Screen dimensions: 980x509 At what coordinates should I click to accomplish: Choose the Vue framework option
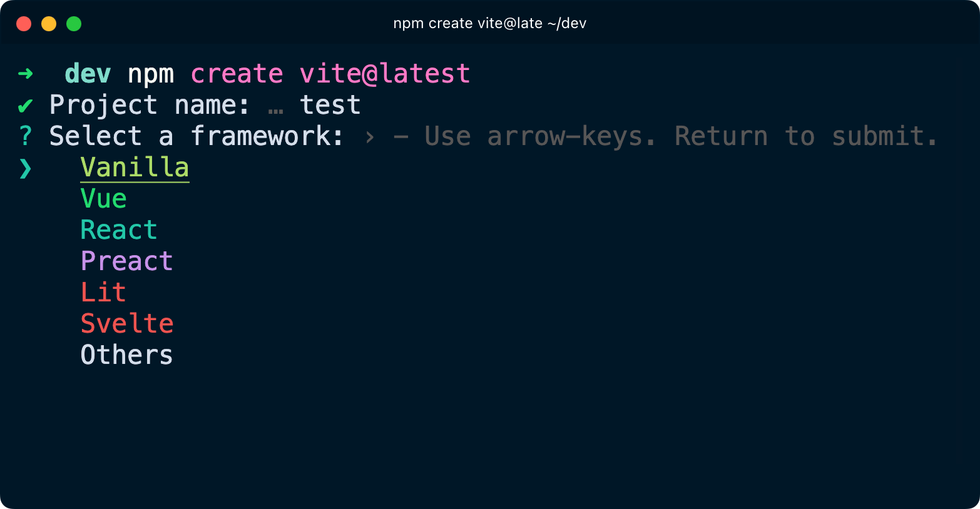pos(104,199)
